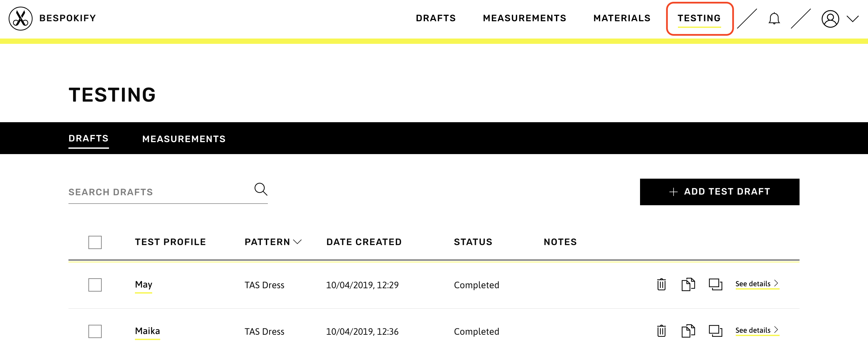This screenshot has height=354, width=868.
Task: Open the Maika test profile link
Action: [x=147, y=331]
